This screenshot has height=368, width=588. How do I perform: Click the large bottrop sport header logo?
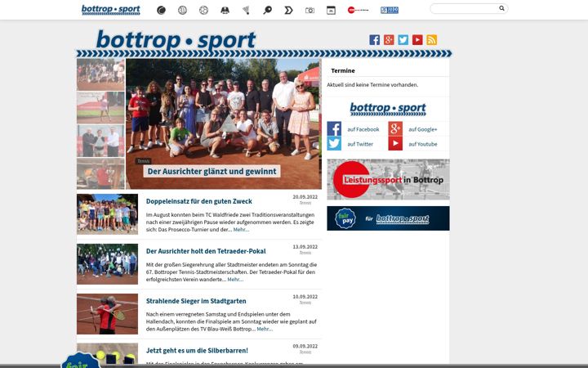[x=176, y=41]
